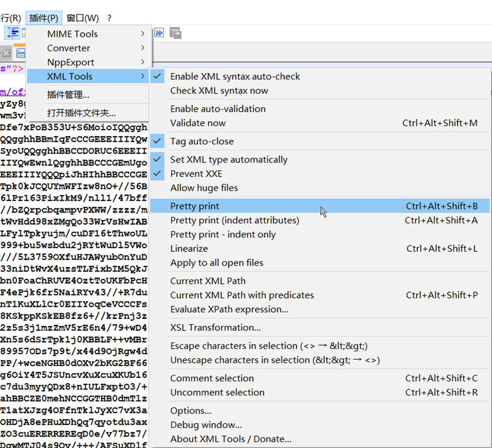Click 打开插件文件夹... entry
The image size is (492, 448).
81,113
